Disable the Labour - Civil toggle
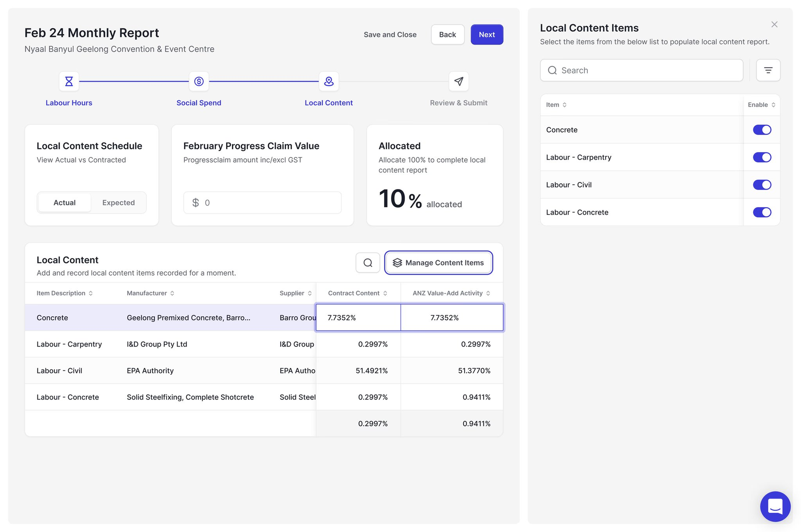 (762, 185)
